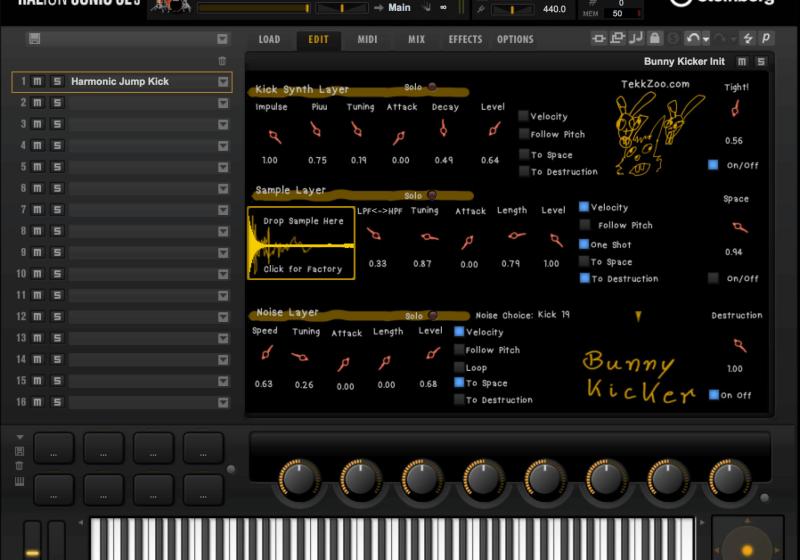Open slot 1 Harmonic Jump Kick dropdown
The image size is (800, 560).
click(223, 82)
